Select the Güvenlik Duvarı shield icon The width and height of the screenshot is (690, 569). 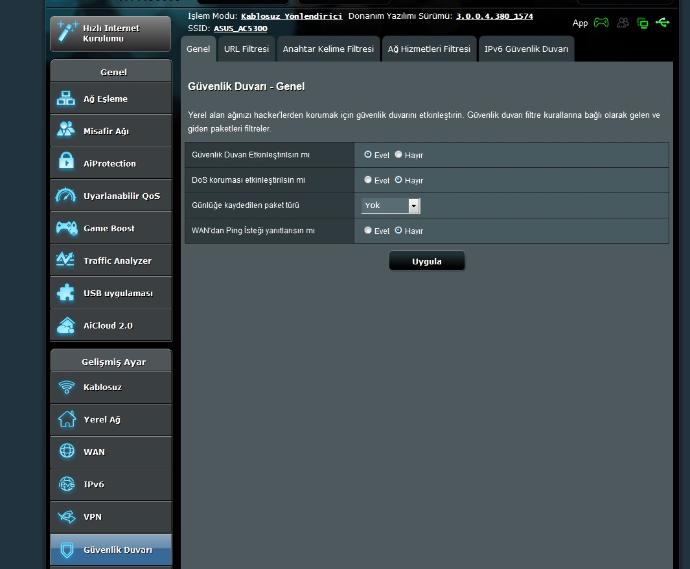click(x=67, y=550)
